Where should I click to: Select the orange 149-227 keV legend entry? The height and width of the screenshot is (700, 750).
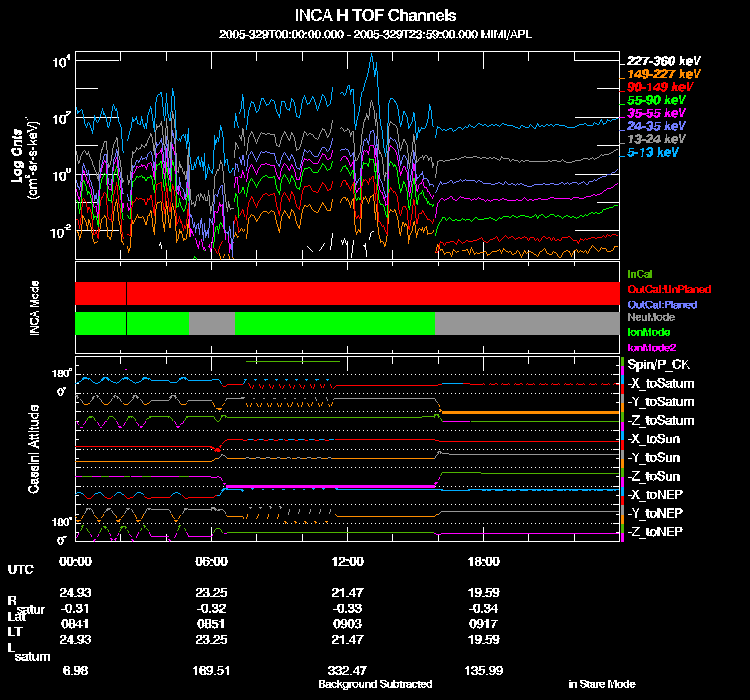coord(663,74)
